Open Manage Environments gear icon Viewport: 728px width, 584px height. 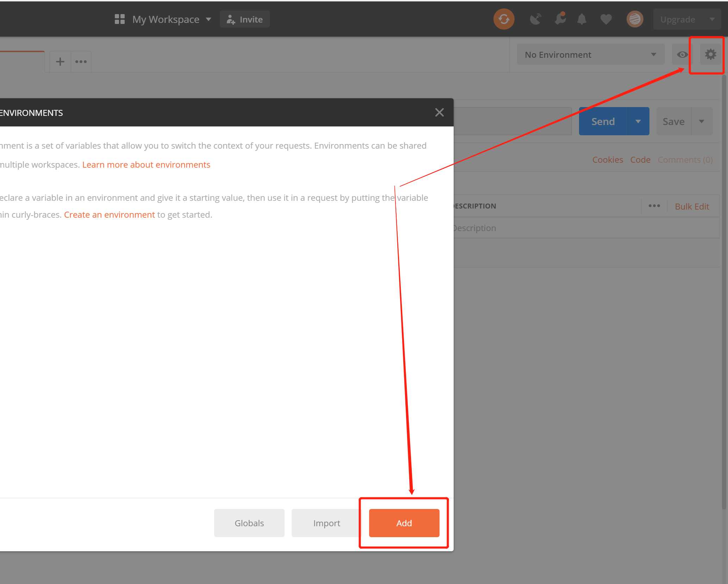[x=710, y=55]
